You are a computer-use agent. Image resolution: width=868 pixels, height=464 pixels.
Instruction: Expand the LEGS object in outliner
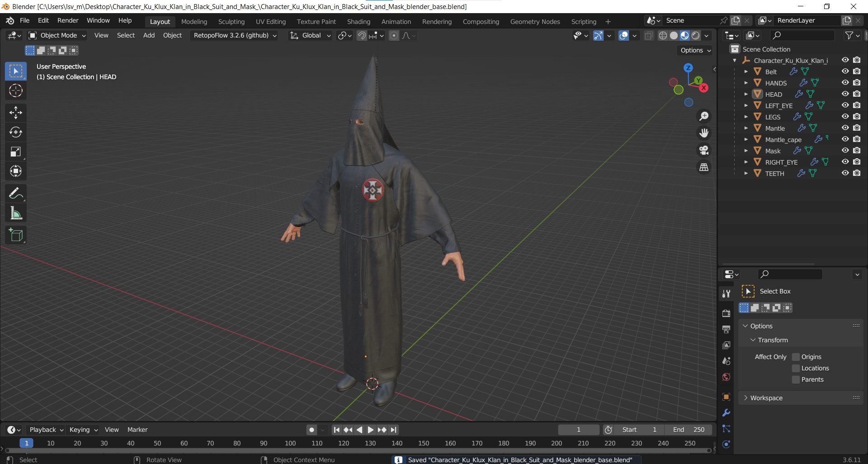[746, 117]
